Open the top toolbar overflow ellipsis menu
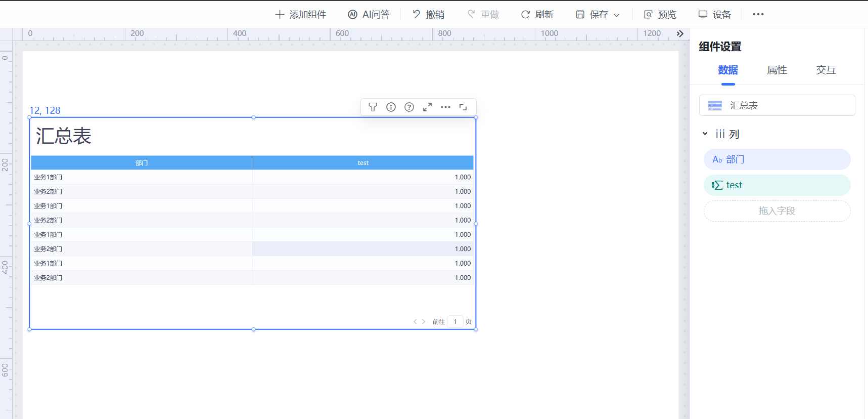The width and height of the screenshot is (868, 419). tap(758, 14)
